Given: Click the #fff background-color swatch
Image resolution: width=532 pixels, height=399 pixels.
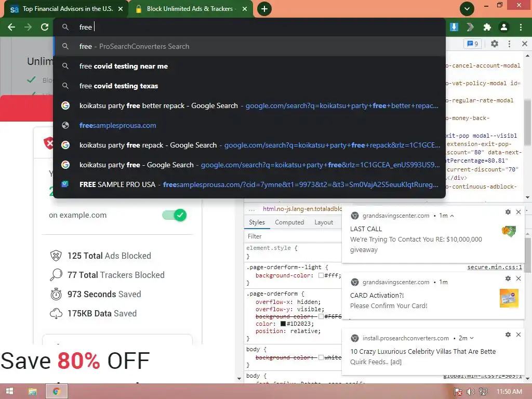Looking at the screenshot, I should [321, 275].
